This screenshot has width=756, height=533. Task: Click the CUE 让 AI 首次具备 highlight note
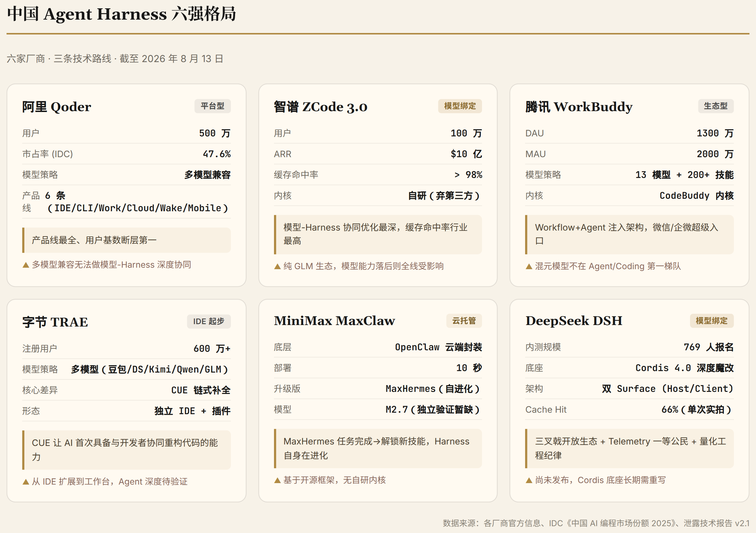pos(126,450)
